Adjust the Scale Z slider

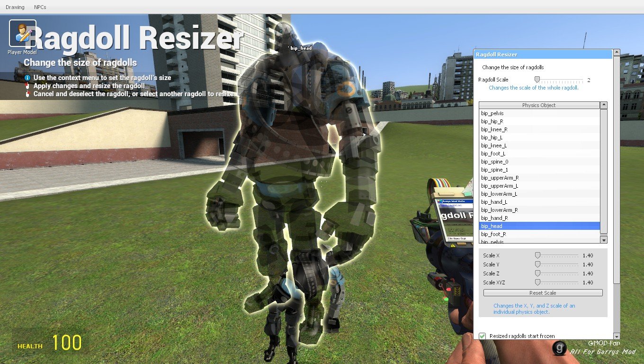(557, 273)
